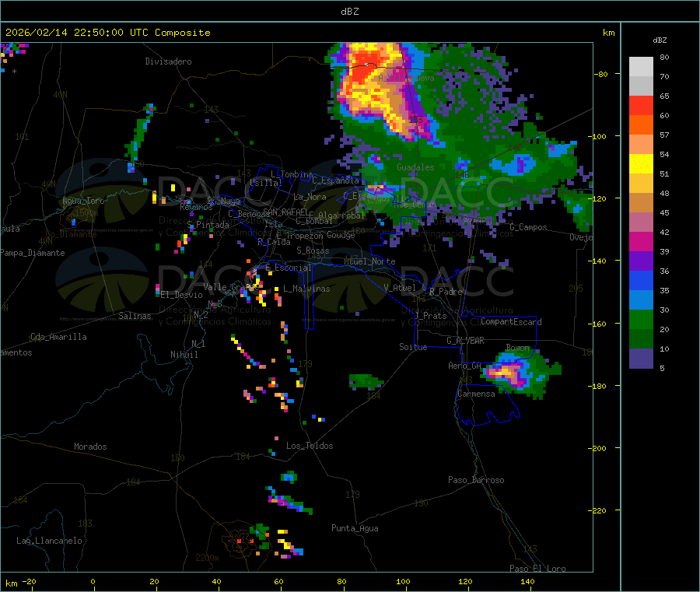Click the 'E_Escorial' map label

point(288,268)
